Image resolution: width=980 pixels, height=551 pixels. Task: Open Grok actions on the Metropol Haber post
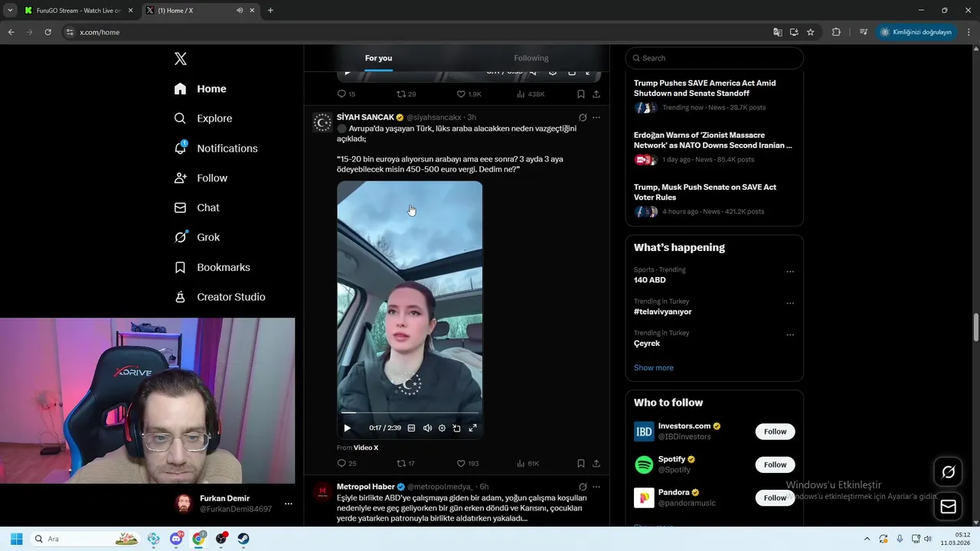click(x=583, y=487)
